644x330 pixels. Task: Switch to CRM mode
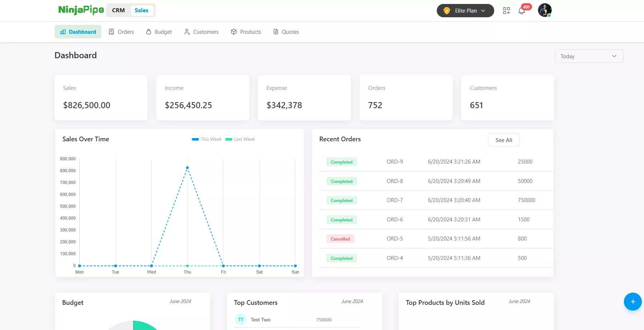click(x=118, y=10)
